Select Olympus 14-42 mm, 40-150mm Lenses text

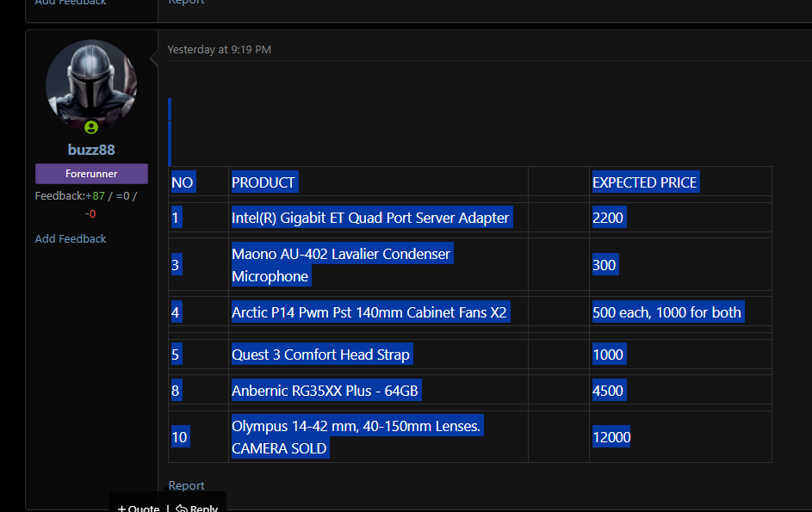coord(356,426)
